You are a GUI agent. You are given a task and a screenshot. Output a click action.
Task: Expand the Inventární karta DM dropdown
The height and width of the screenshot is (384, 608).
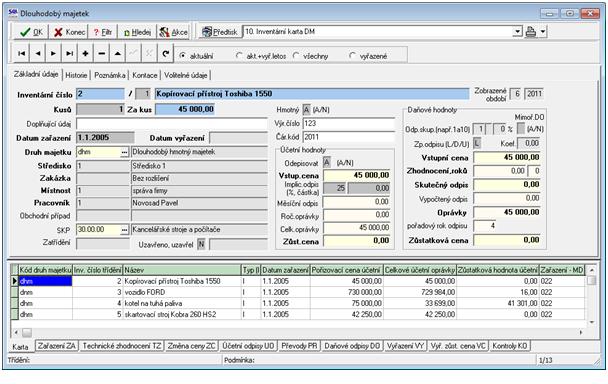click(x=517, y=32)
